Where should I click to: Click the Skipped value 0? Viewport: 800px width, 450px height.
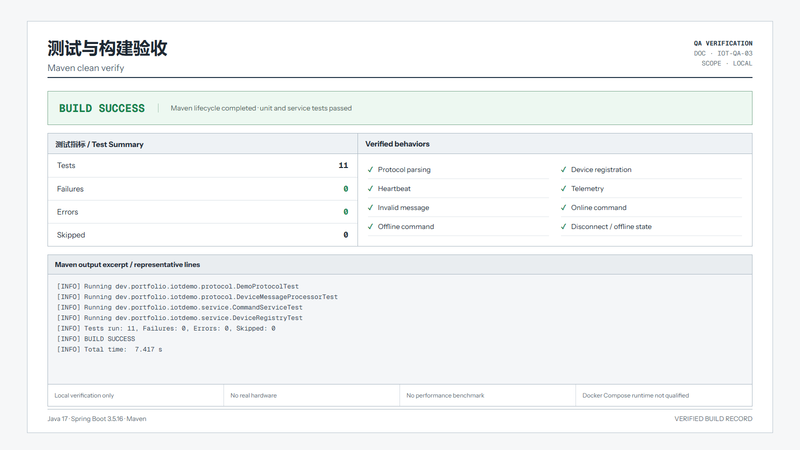click(346, 235)
